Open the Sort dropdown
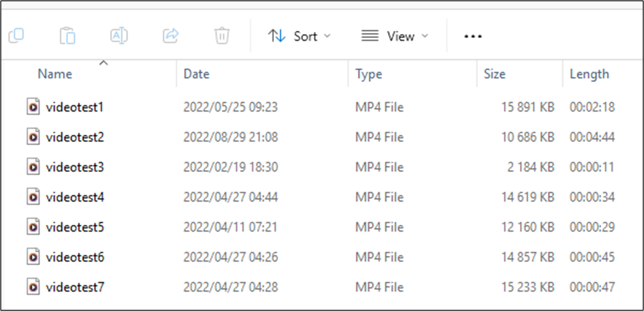This screenshot has width=644, height=311. coord(299,36)
